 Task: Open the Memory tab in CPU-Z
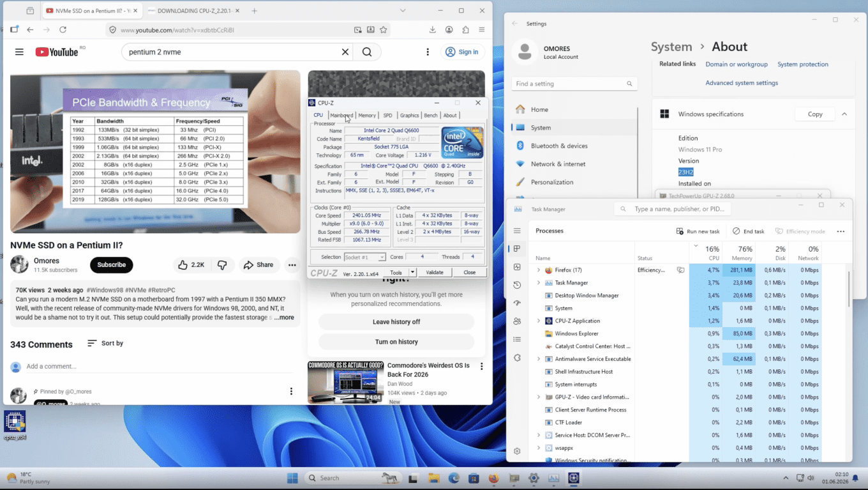[x=367, y=115]
